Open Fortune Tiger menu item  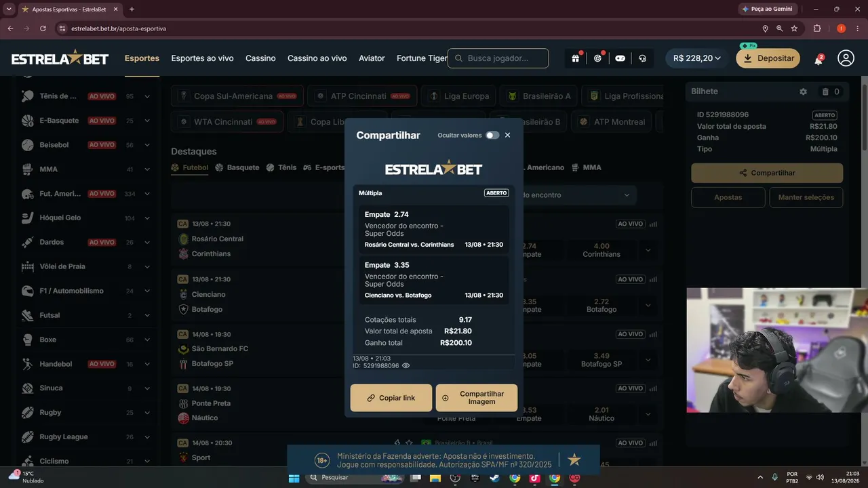422,58
